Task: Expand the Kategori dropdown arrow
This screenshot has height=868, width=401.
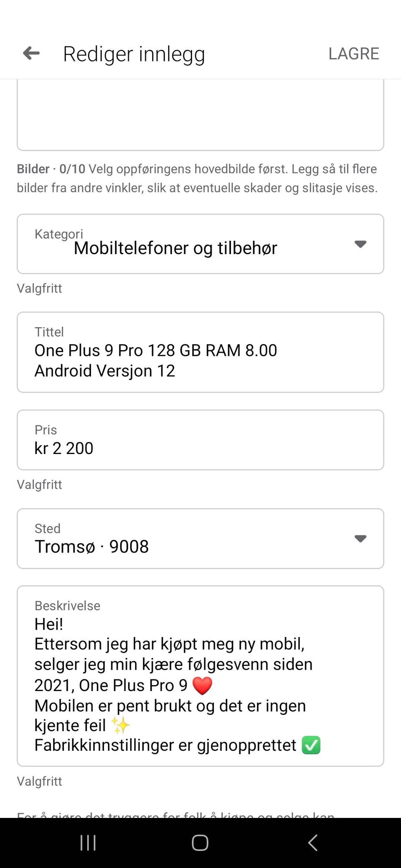Action: 360,244
